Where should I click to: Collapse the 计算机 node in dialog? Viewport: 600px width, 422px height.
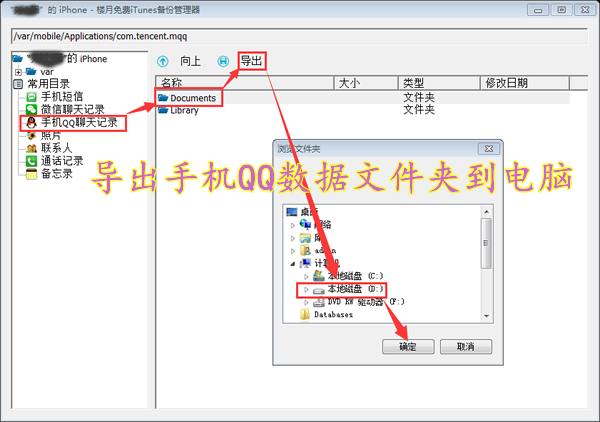[293, 263]
